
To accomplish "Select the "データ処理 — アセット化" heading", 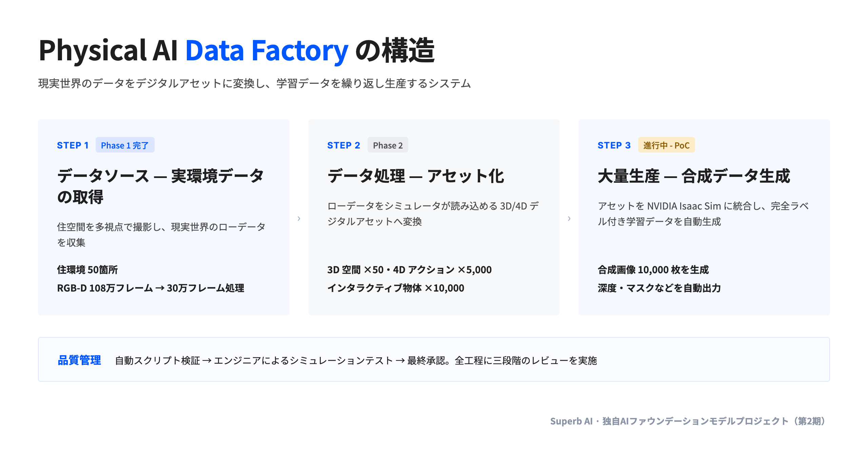I will [416, 176].
